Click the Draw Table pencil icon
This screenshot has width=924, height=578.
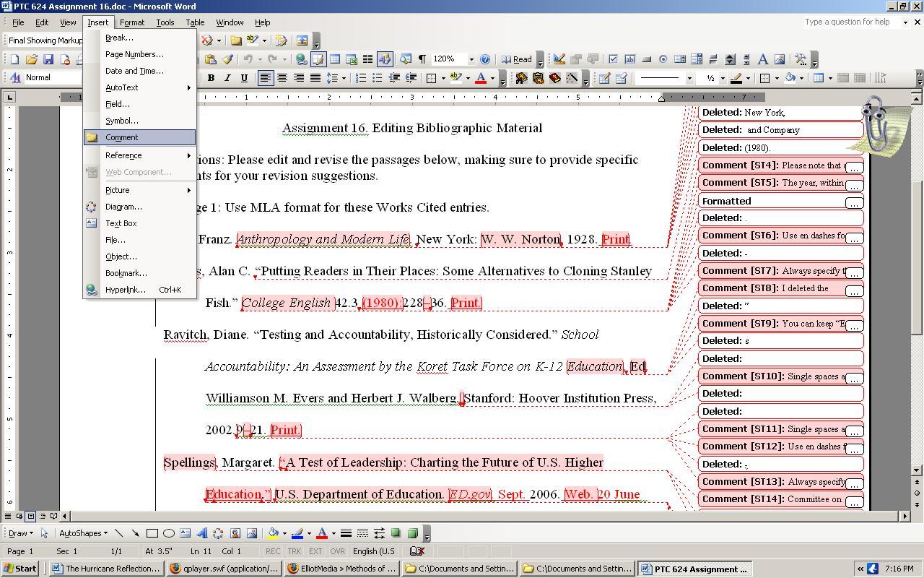pyautogui.click(x=604, y=78)
